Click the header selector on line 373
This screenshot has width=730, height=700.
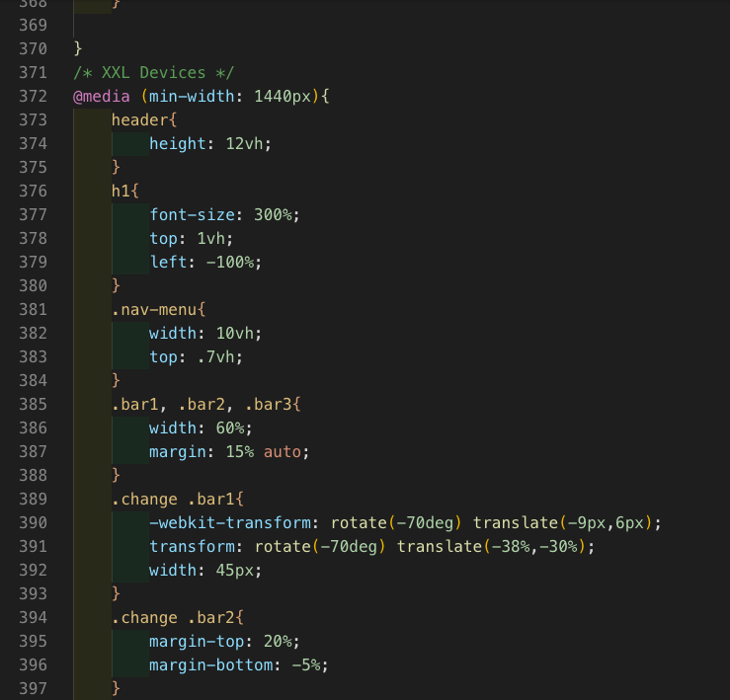coord(139,119)
